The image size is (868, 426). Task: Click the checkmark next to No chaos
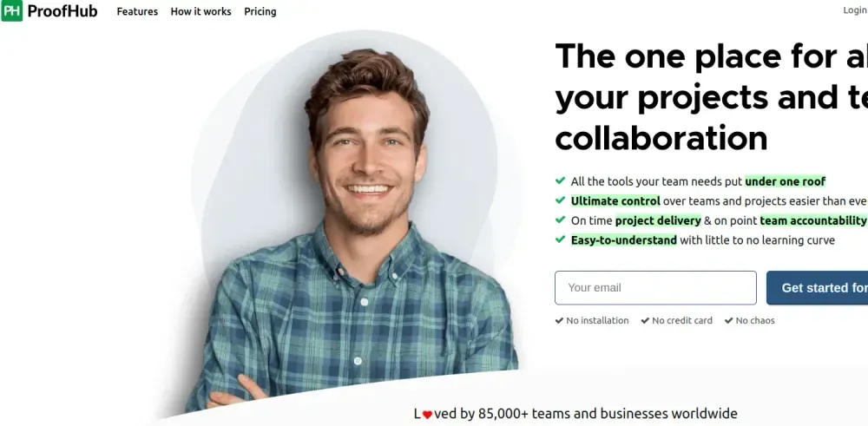(x=728, y=320)
